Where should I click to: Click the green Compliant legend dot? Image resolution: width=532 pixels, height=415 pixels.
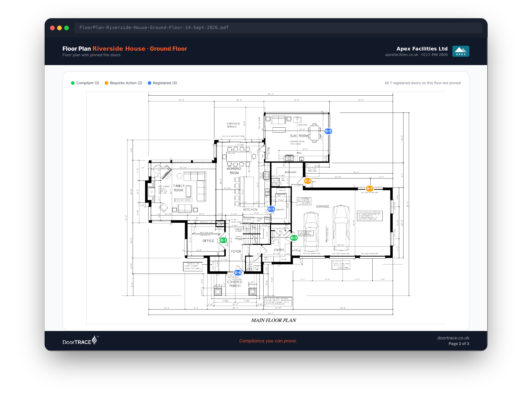73,83
